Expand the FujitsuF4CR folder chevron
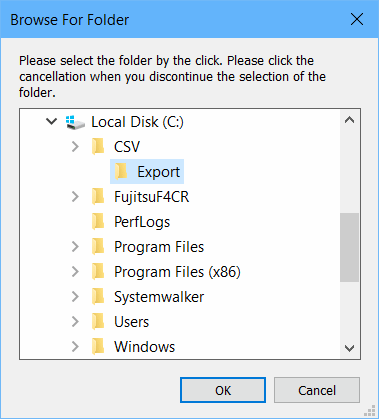Image resolution: width=379 pixels, height=419 pixels. coord(75,197)
